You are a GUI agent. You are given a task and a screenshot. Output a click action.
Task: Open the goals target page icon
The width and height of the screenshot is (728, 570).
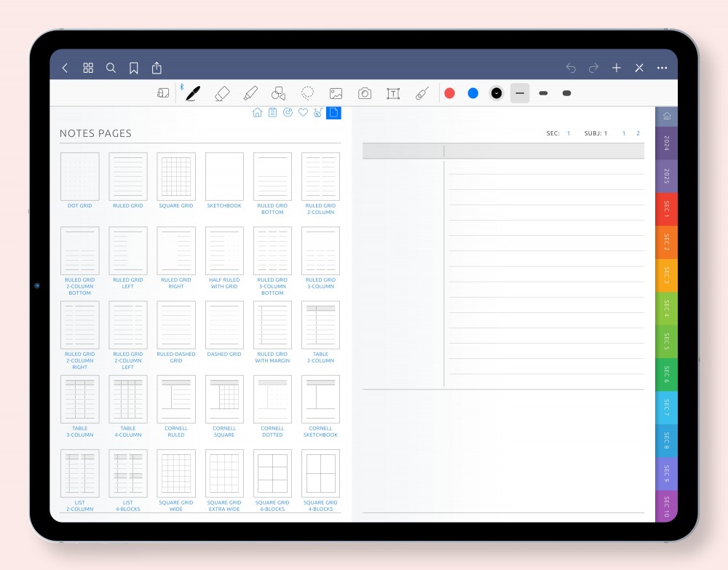coord(288,112)
